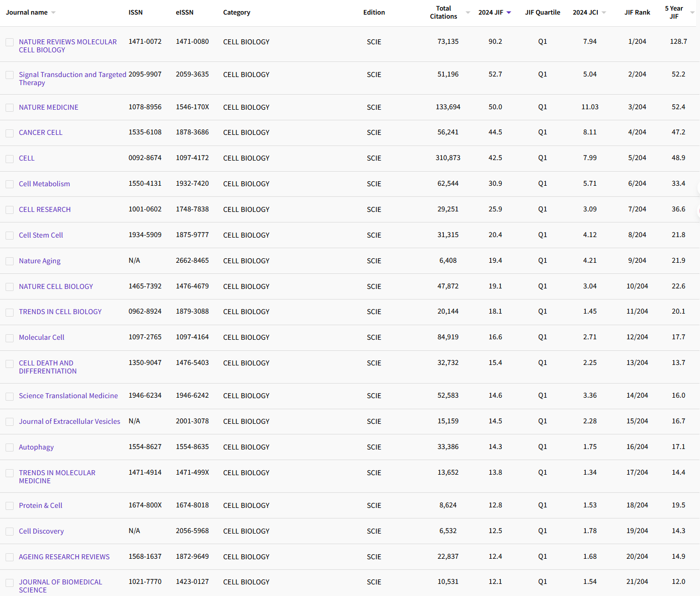Image resolution: width=700 pixels, height=596 pixels.
Task: Open JOURNAL OF BIOMEDICAL SCIENCE link
Action: click(60, 586)
